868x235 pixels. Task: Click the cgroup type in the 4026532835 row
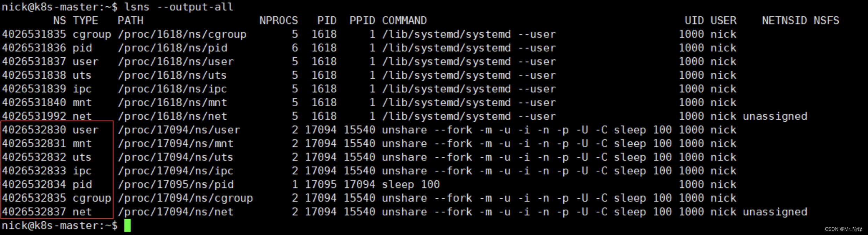pos(92,198)
